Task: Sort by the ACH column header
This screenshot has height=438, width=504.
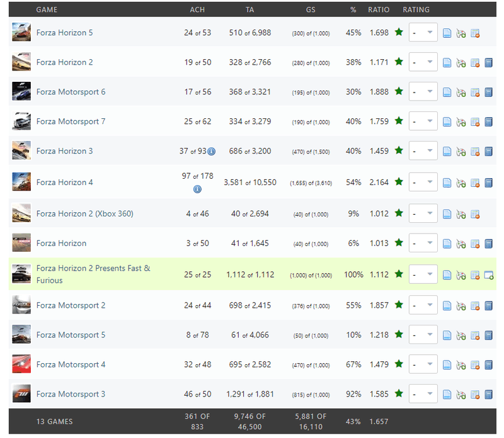Action: (197, 9)
